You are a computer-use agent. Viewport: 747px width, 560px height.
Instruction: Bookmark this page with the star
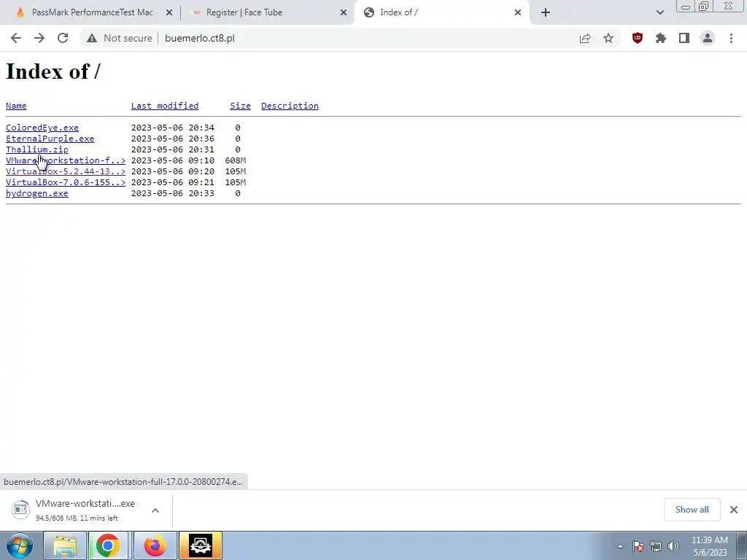point(608,38)
